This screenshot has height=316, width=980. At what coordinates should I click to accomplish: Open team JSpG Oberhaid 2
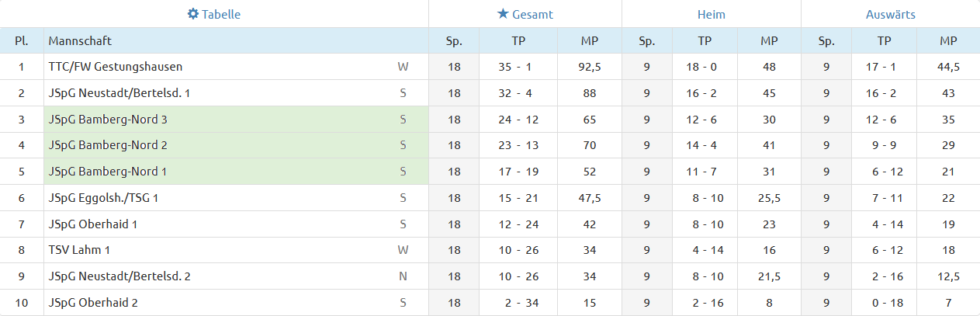93,303
